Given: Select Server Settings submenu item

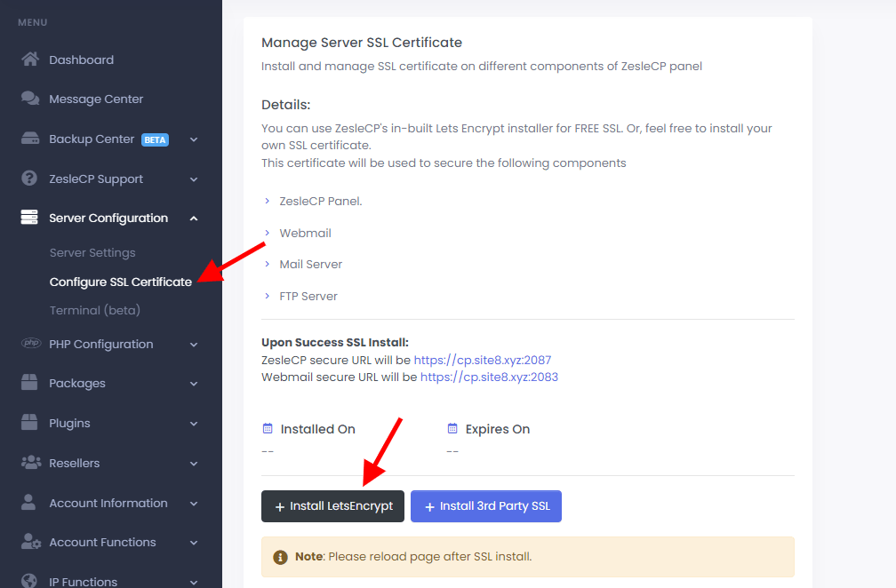Looking at the screenshot, I should coord(92,252).
